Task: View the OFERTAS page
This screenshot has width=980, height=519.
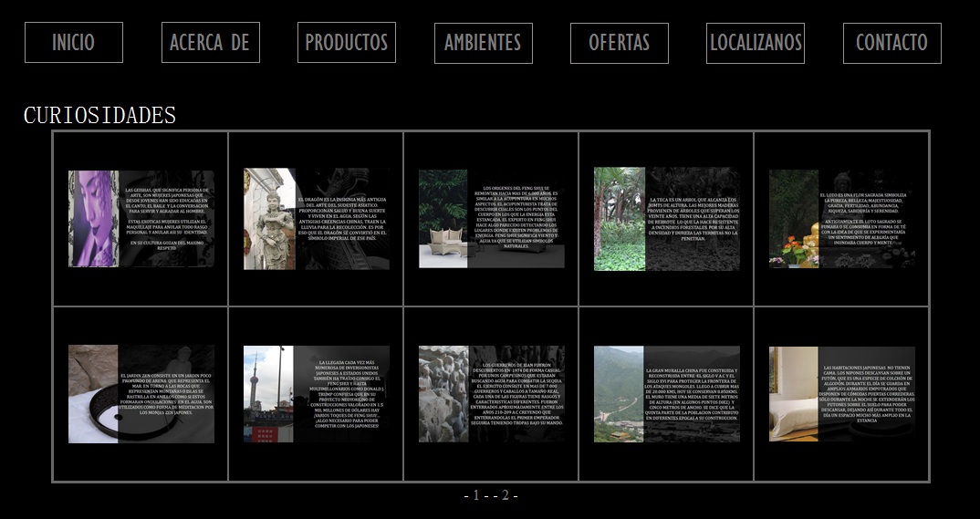Action: (x=619, y=43)
